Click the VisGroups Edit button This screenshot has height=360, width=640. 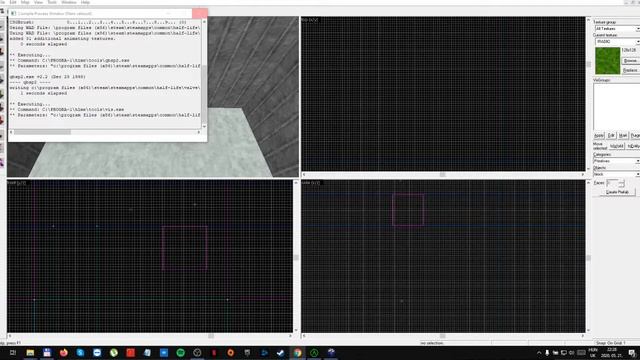click(x=611, y=136)
